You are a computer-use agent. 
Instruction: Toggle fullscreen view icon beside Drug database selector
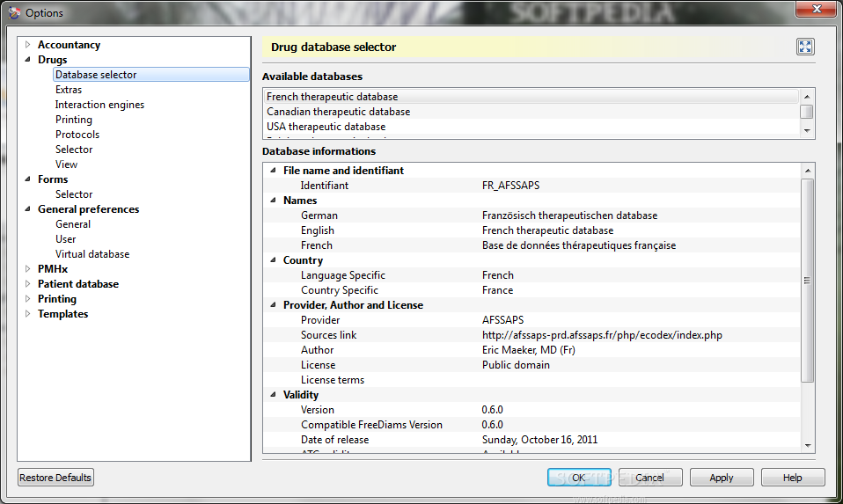point(805,47)
